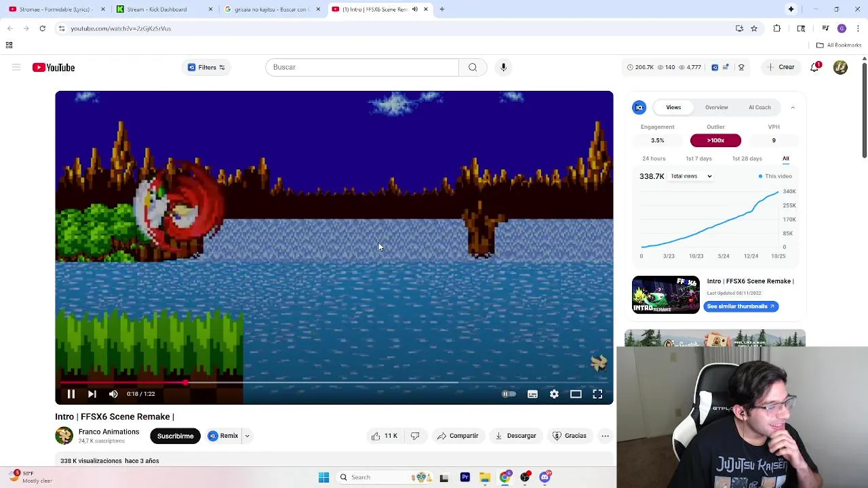Viewport: 868px width, 488px height.
Task: Click the views line chart
Action: click(709, 220)
